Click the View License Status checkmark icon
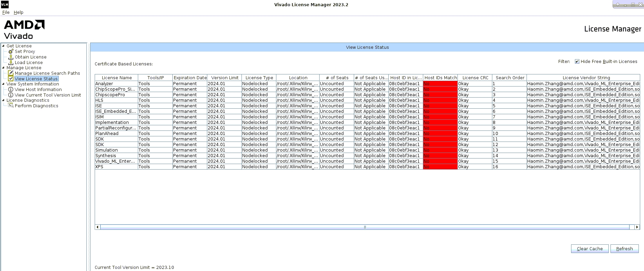Viewport: 644px width, 271px height. coord(11,79)
